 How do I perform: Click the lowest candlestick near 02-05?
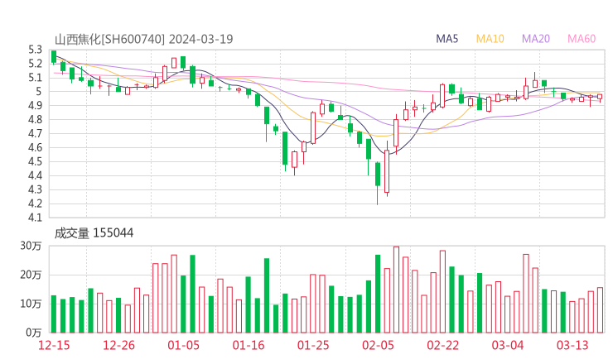(378, 183)
